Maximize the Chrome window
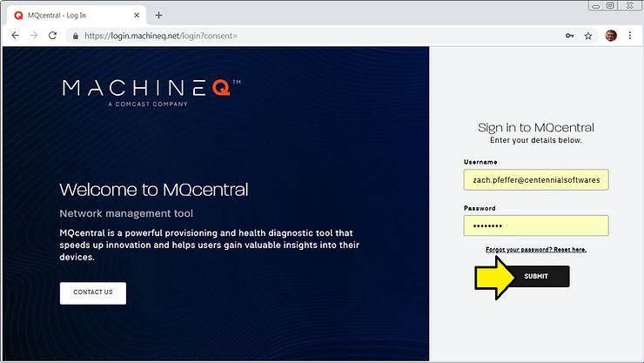This screenshot has height=363, width=644. click(x=612, y=6)
